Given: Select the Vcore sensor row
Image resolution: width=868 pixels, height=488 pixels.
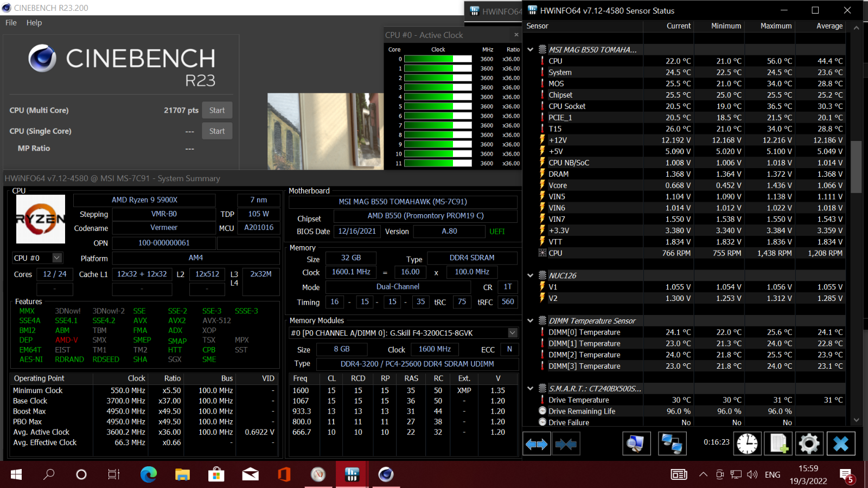Looking at the screenshot, I should (690, 185).
